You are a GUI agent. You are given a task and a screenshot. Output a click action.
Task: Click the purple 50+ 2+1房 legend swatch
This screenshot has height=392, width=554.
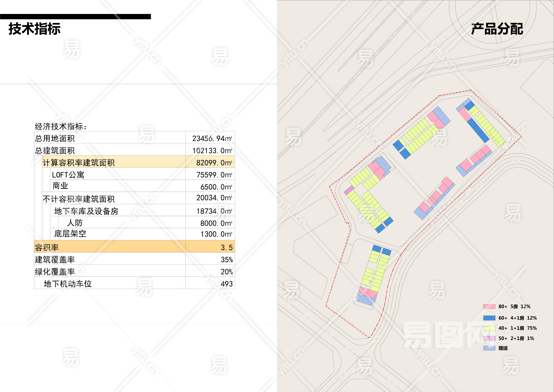(x=489, y=338)
